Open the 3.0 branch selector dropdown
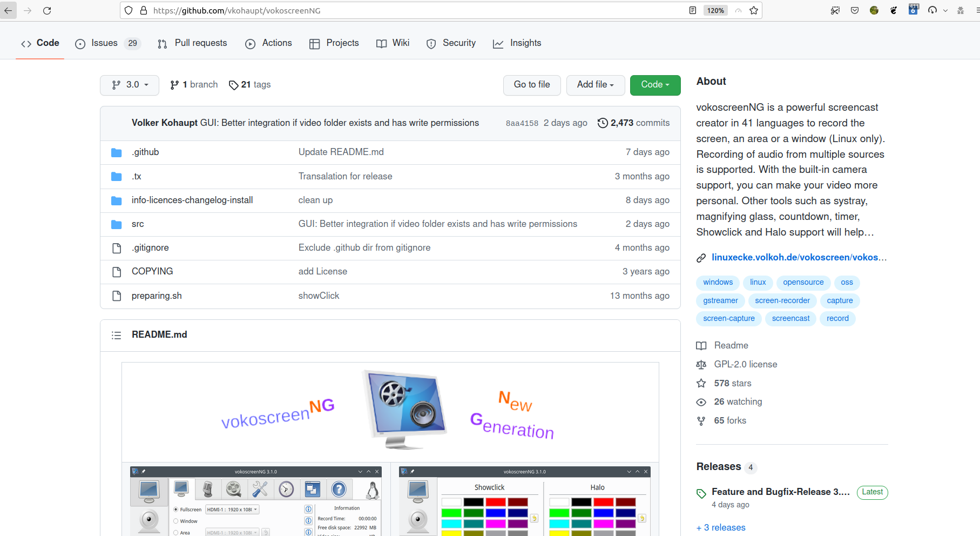 click(x=130, y=85)
